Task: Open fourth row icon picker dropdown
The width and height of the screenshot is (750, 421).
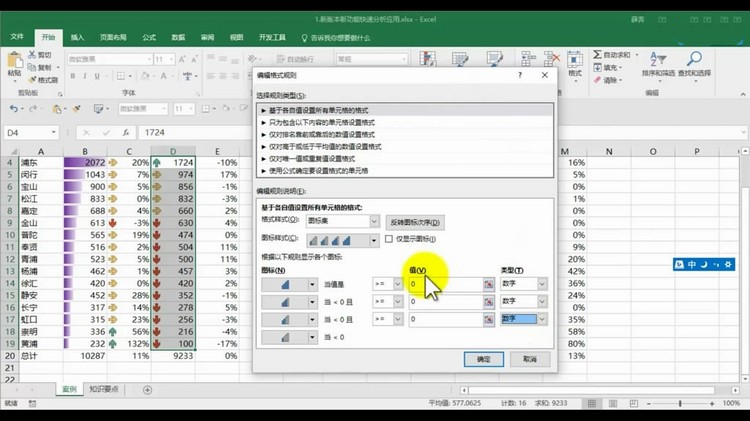Action: click(x=312, y=337)
